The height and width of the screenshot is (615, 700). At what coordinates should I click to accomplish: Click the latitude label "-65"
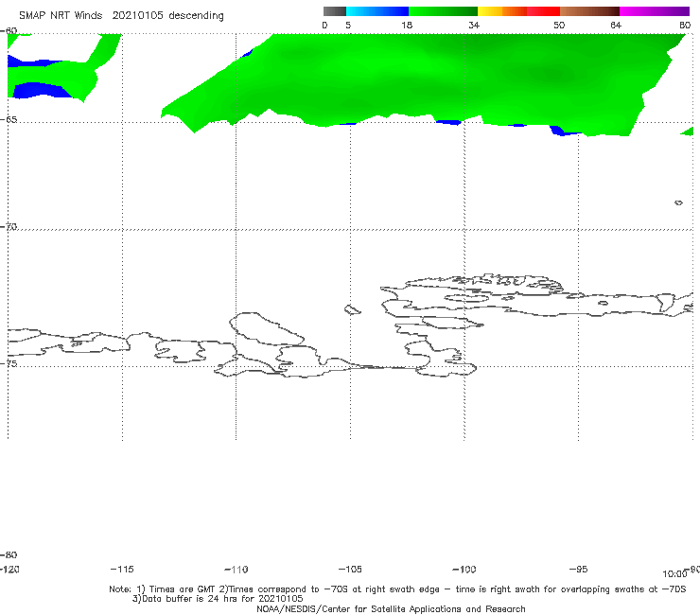click(x=9, y=120)
